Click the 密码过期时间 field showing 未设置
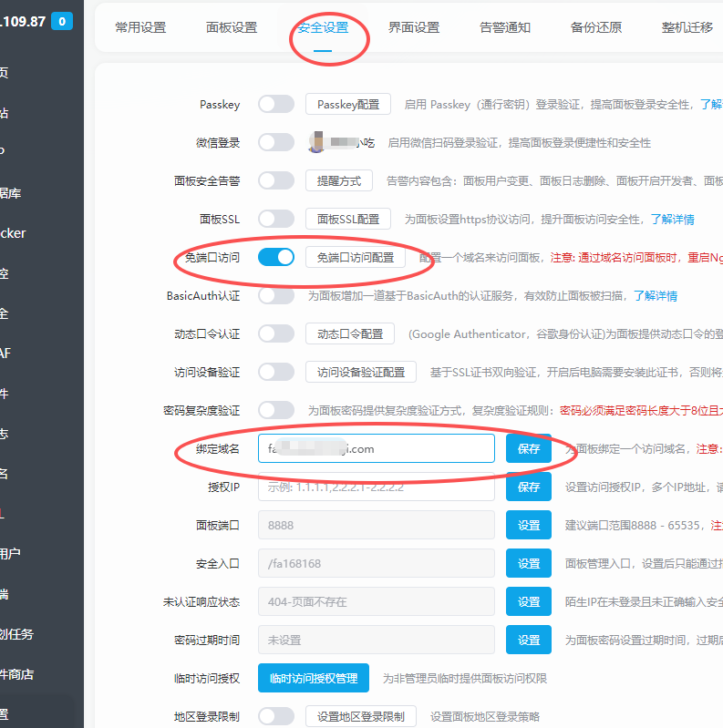 click(x=377, y=640)
